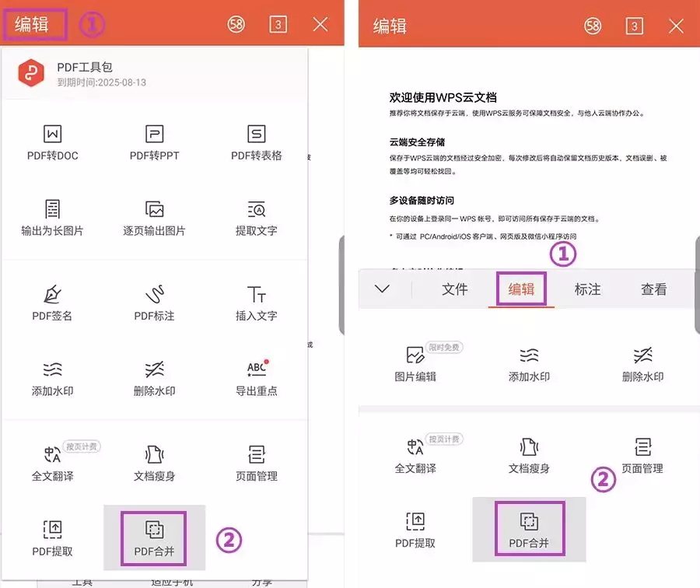Choose PDF合并 in left panel
The height and width of the screenshot is (588, 700).
tap(154, 538)
